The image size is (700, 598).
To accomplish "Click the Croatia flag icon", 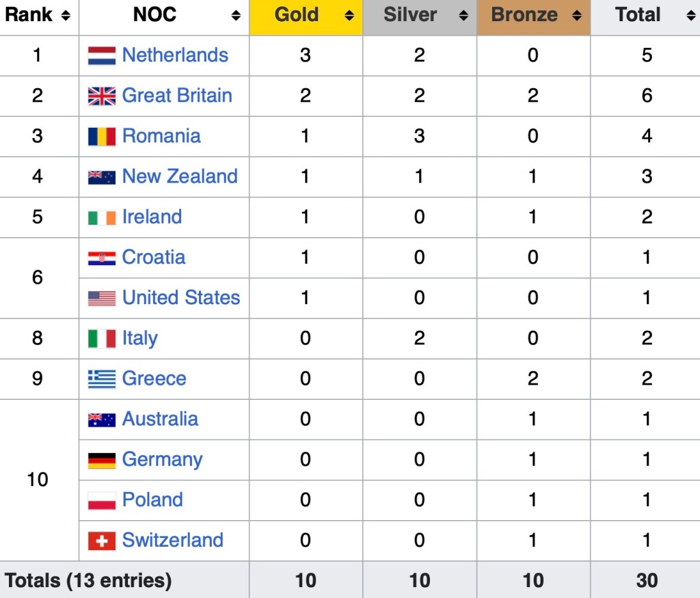I will pyautogui.click(x=101, y=258).
